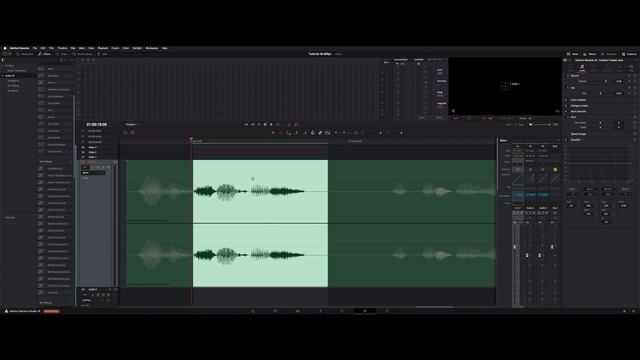Toggle the Pitch section switch

(x=567, y=117)
